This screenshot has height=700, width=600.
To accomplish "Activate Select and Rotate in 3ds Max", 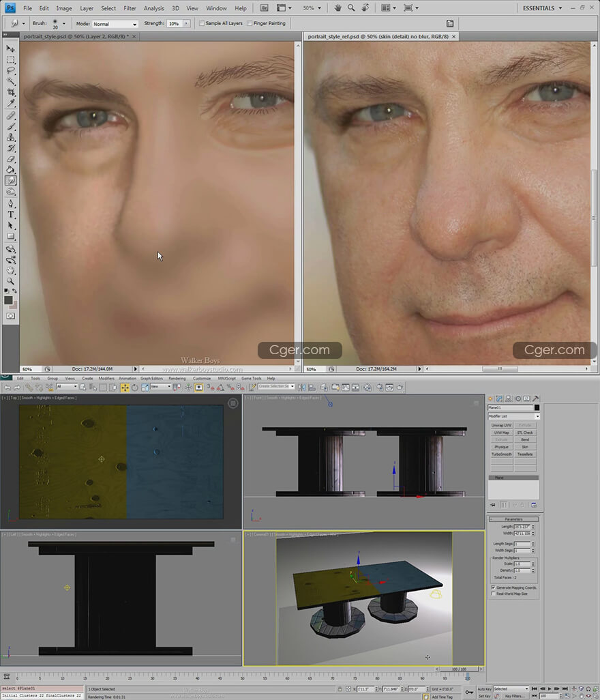I will click(135, 388).
